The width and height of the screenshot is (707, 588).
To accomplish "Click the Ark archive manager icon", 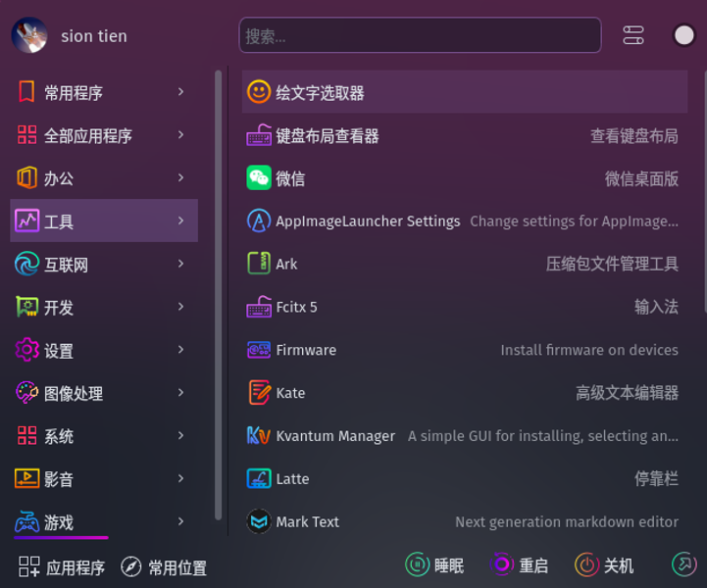I will pyautogui.click(x=259, y=264).
